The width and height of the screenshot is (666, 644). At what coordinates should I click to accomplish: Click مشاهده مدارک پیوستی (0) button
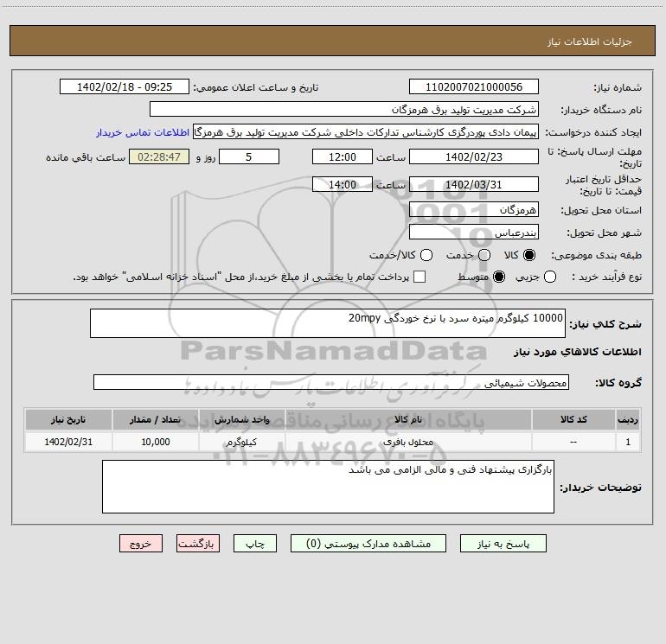pyautogui.click(x=368, y=544)
